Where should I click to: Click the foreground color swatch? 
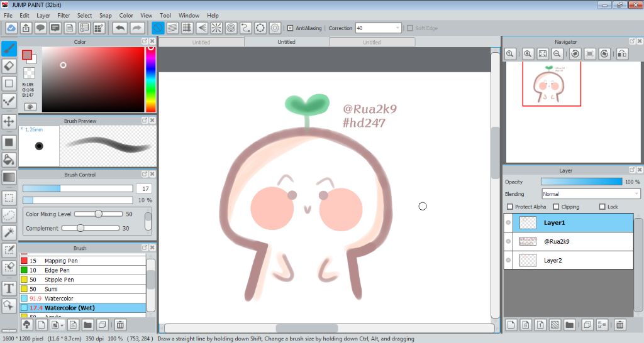27,55
